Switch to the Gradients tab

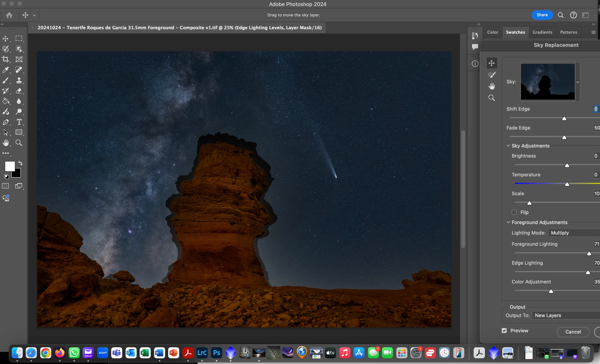pyautogui.click(x=542, y=32)
